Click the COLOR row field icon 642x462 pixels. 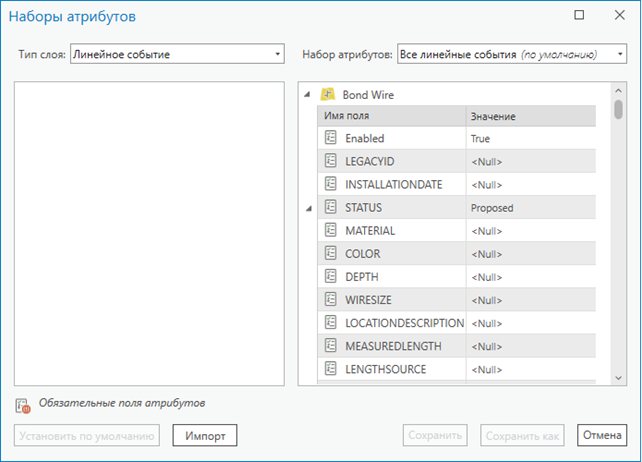pyautogui.click(x=331, y=253)
